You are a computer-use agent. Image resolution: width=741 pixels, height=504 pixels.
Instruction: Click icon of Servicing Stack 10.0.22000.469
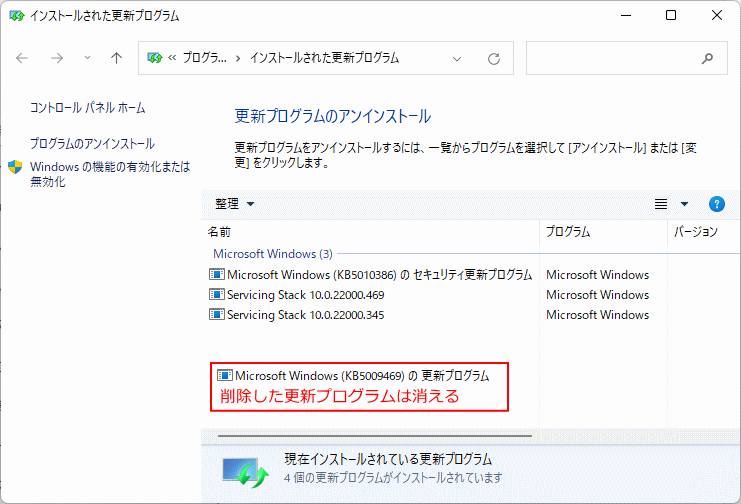tap(216, 294)
